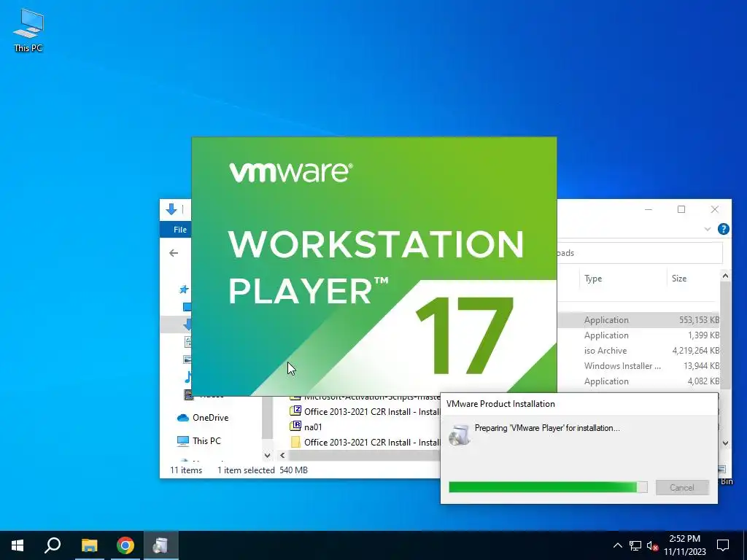Select the 4,082 KB Application row
Screen dimensions: 747x560
tap(638, 381)
